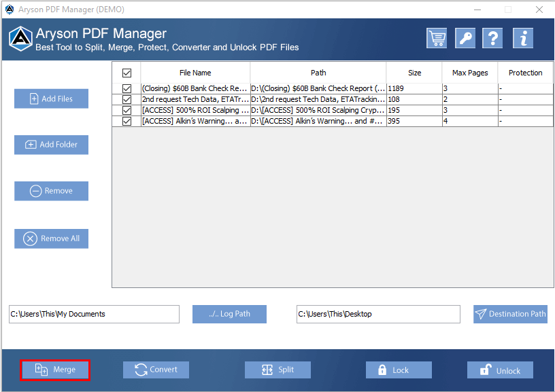Click size value 1189

click(396, 88)
